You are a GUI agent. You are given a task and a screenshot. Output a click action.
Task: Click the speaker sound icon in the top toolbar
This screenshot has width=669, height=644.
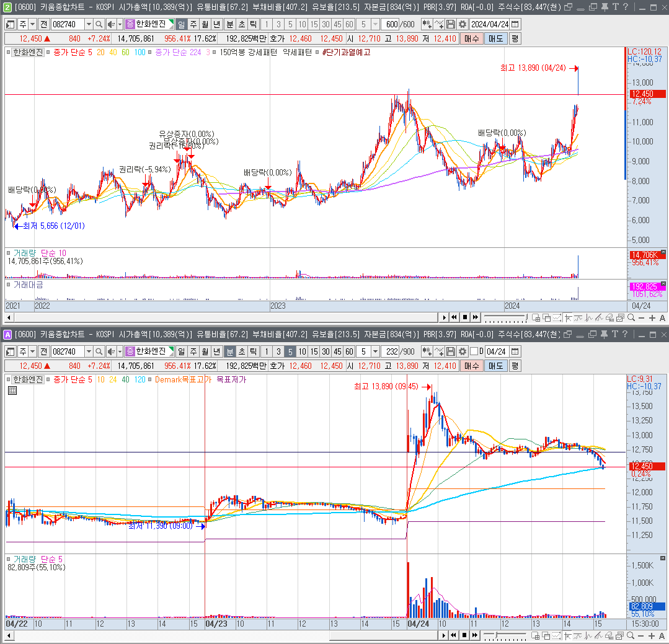coord(111,24)
